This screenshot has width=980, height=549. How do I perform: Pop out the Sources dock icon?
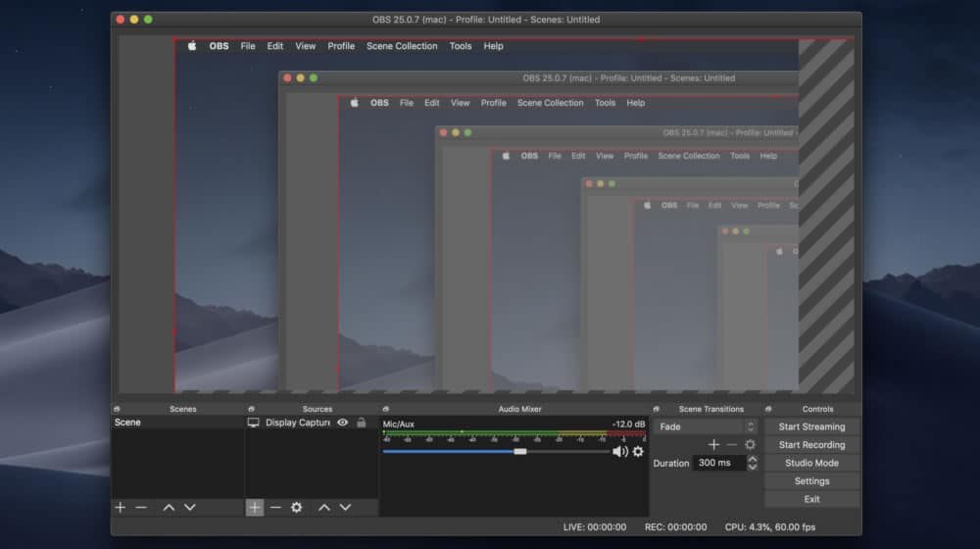pos(251,409)
